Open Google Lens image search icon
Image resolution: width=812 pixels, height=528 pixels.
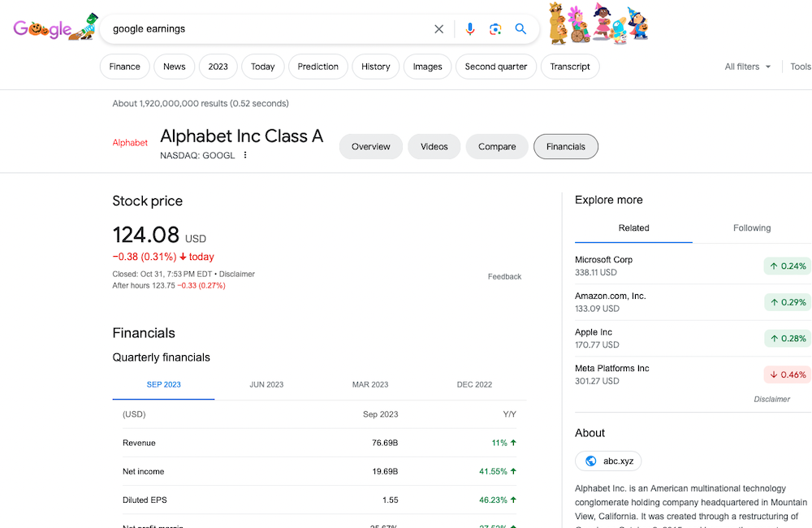pos(495,29)
